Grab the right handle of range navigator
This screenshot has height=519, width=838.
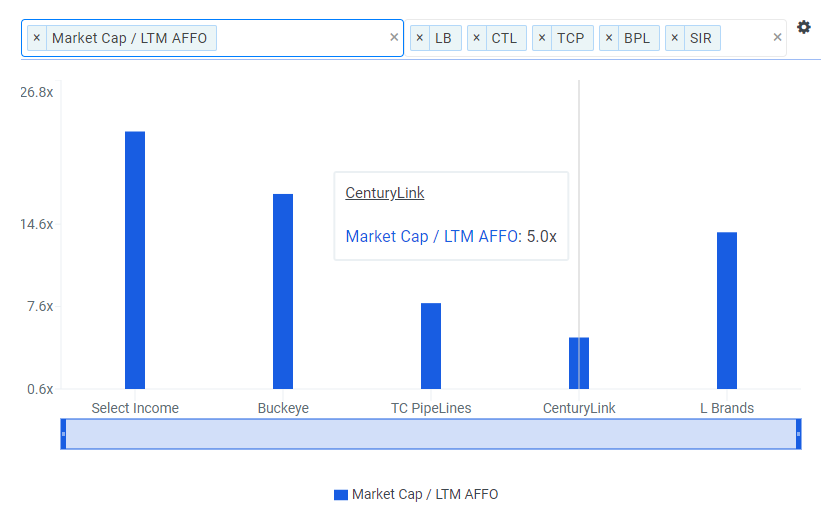[x=798, y=434]
